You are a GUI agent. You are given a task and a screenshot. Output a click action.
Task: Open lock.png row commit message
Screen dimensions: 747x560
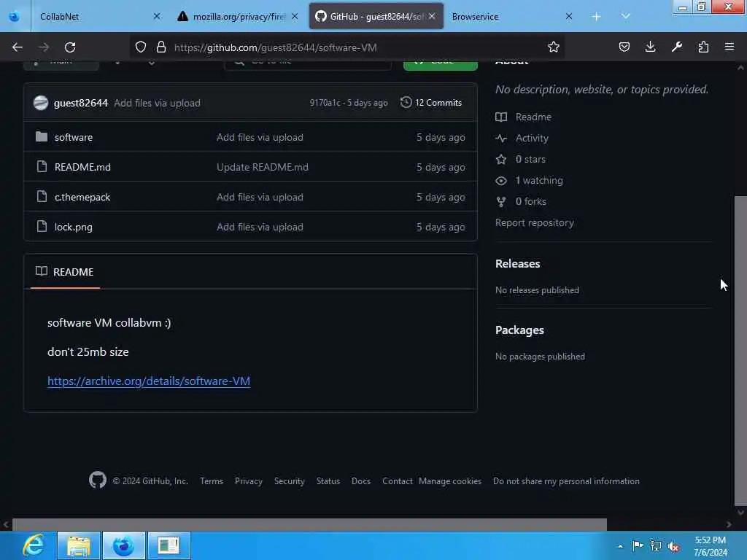click(260, 227)
